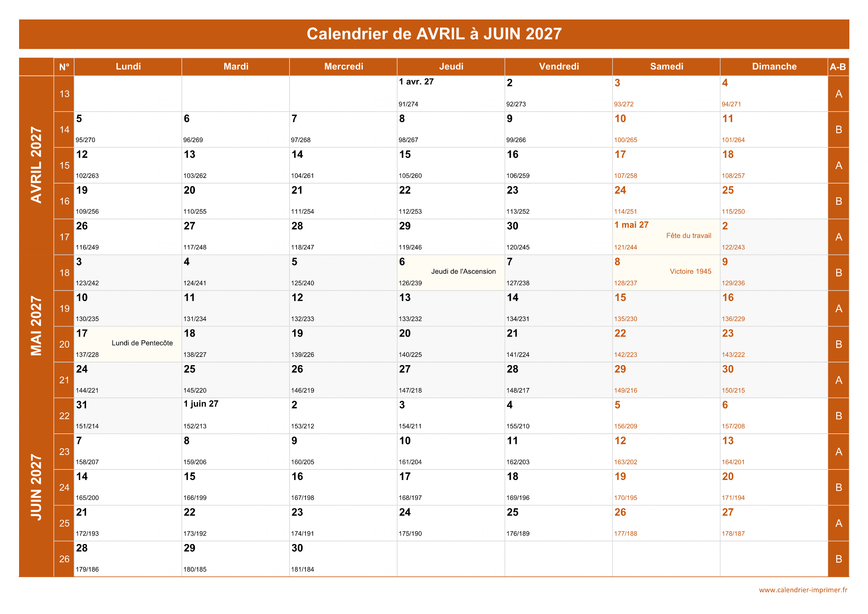Click the N° week number header
This screenshot has width=868, height=614.
tap(64, 67)
